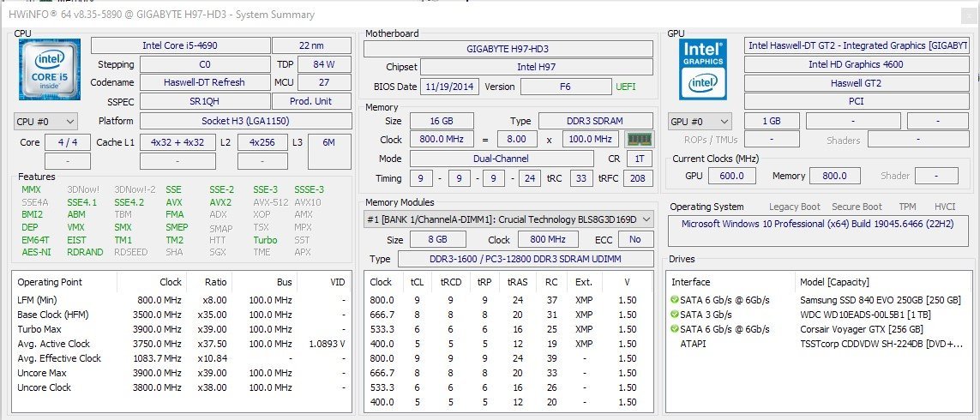Click the Secure Boot indicator label
Image resolution: width=980 pixels, height=420 pixels.
coord(858,207)
